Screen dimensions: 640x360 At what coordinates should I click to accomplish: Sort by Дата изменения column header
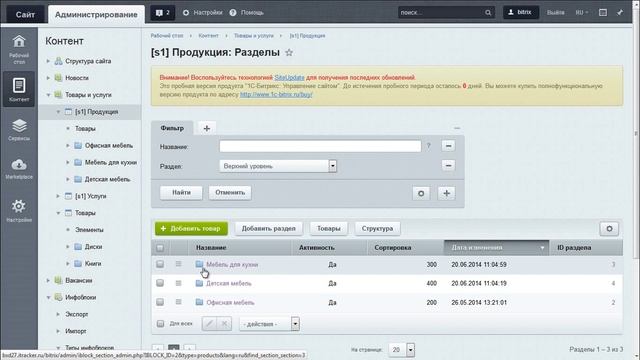point(496,248)
